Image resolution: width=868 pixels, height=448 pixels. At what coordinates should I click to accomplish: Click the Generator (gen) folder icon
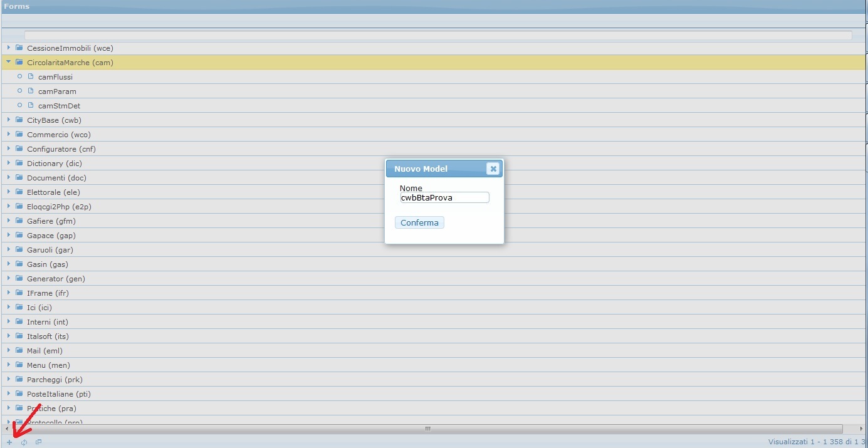(19, 279)
